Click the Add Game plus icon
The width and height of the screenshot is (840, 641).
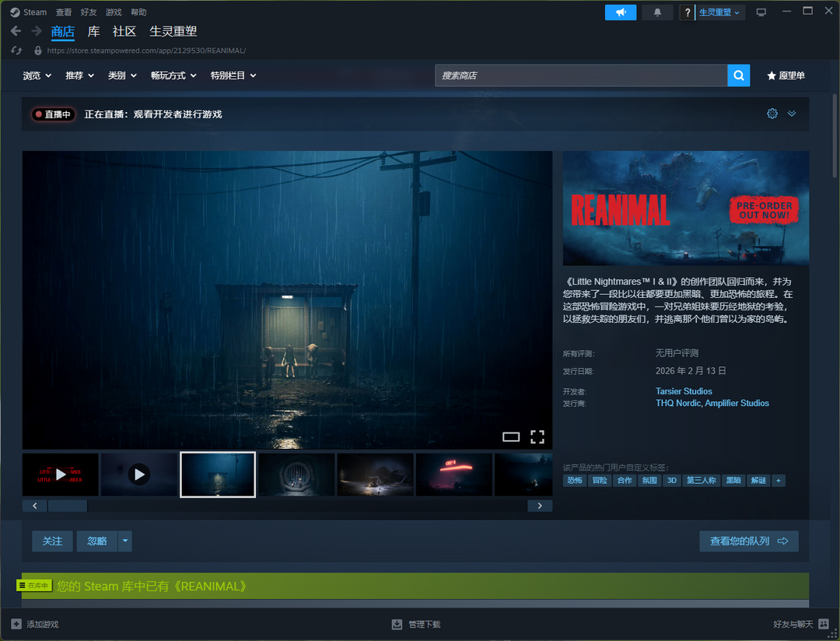(x=16, y=625)
